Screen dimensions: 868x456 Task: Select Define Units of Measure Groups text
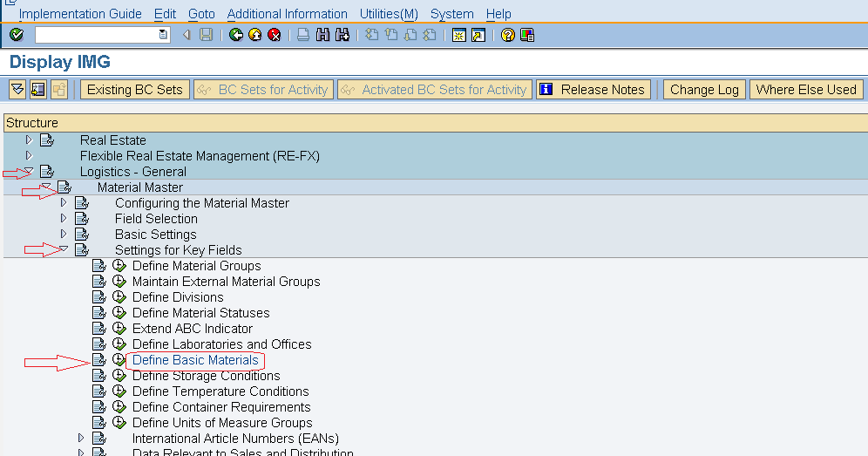[222, 422]
